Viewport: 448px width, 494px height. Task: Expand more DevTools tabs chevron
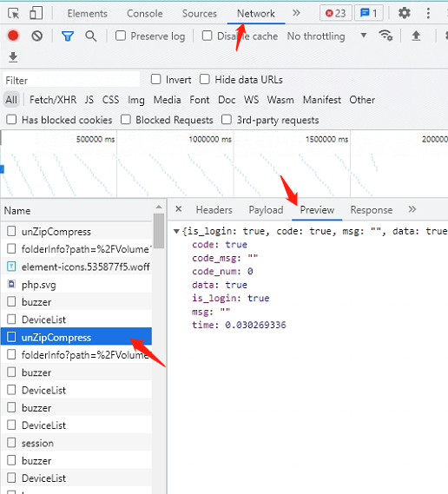pyautogui.click(x=296, y=13)
